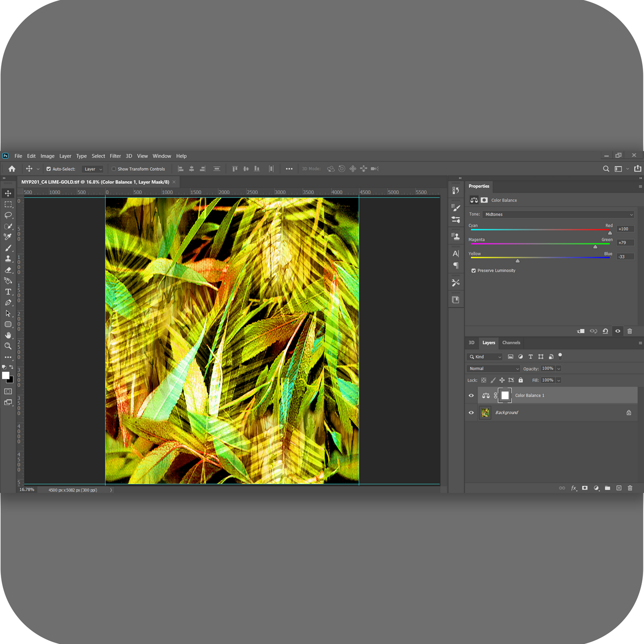Open the Brush Settings panel icon
This screenshot has width=644, height=644.
[x=455, y=208]
